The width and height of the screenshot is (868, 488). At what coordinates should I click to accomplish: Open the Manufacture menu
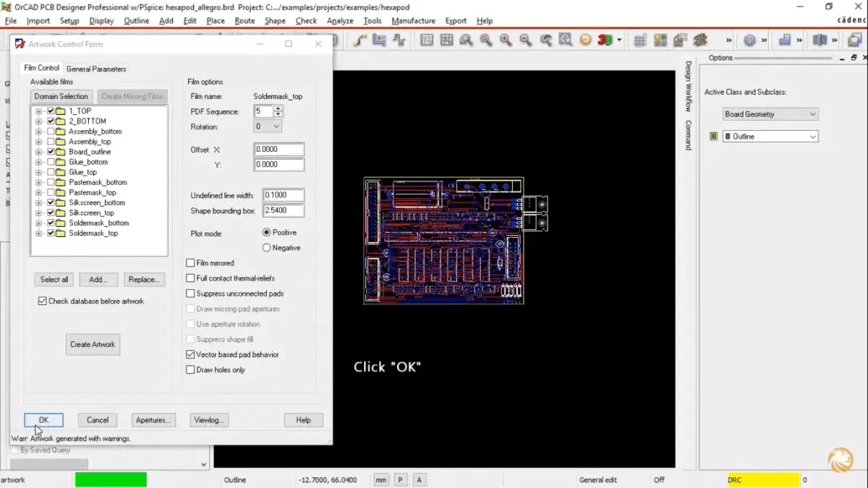pyautogui.click(x=413, y=21)
